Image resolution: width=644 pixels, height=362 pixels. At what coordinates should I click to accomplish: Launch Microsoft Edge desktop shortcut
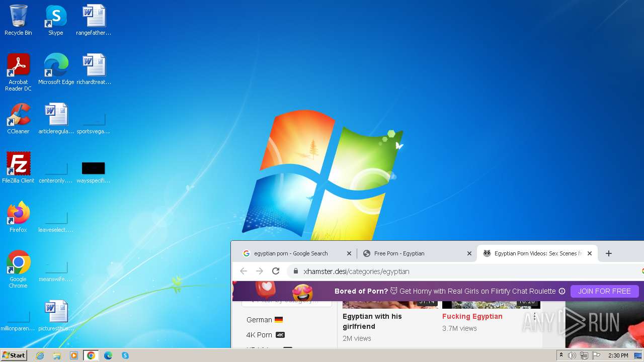pyautogui.click(x=56, y=69)
